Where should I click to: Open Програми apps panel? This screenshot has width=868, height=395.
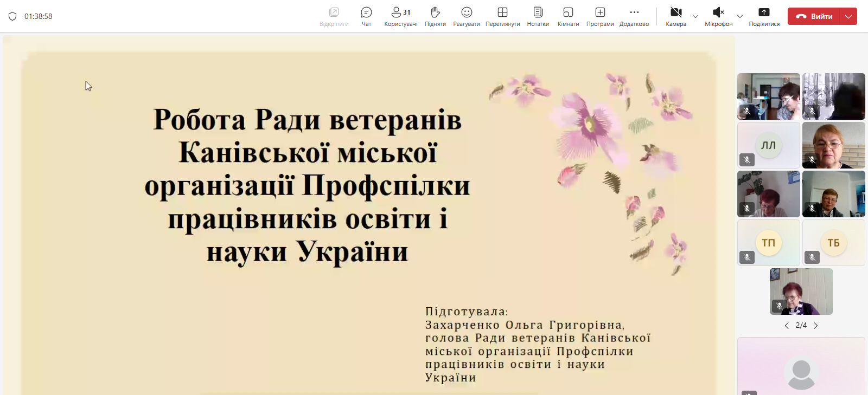[600, 16]
